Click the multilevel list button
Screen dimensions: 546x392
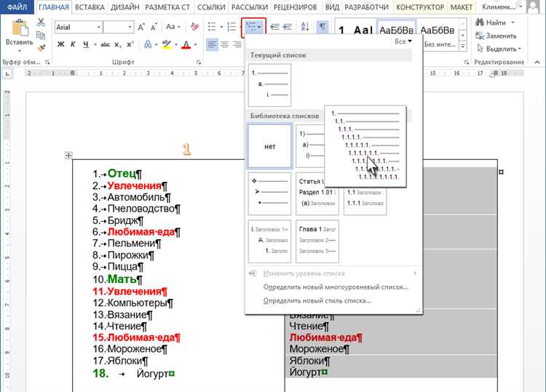click(x=253, y=27)
